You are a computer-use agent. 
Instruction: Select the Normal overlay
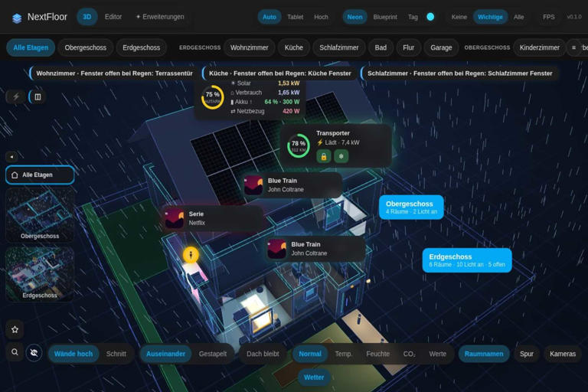point(310,354)
